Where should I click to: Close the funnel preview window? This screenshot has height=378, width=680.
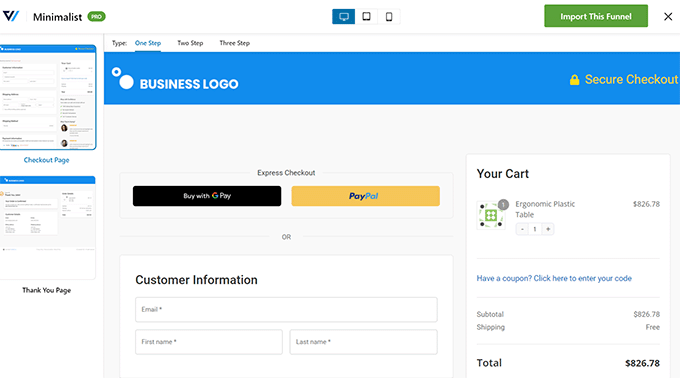668,16
